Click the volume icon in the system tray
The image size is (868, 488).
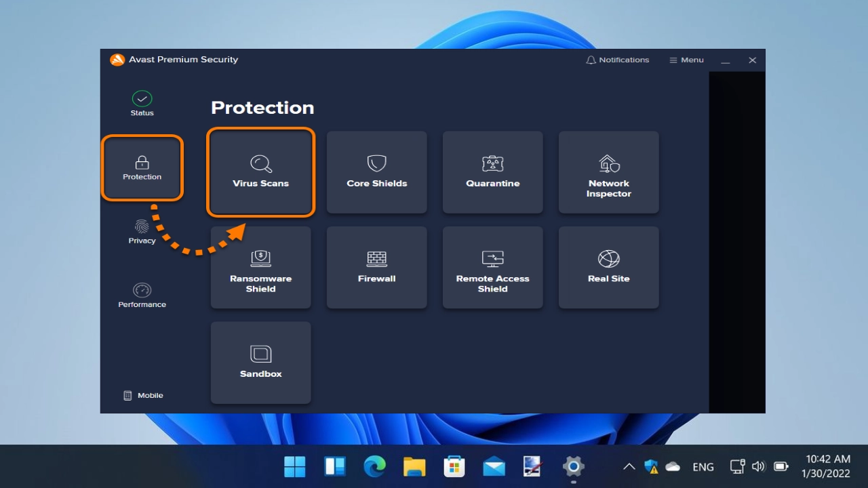(x=759, y=466)
